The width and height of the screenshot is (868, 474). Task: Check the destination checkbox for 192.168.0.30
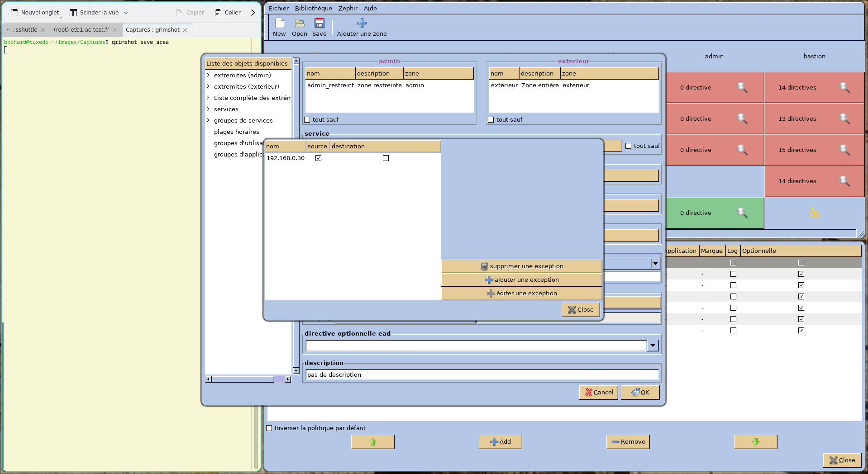pyautogui.click(x=386, y=158)
